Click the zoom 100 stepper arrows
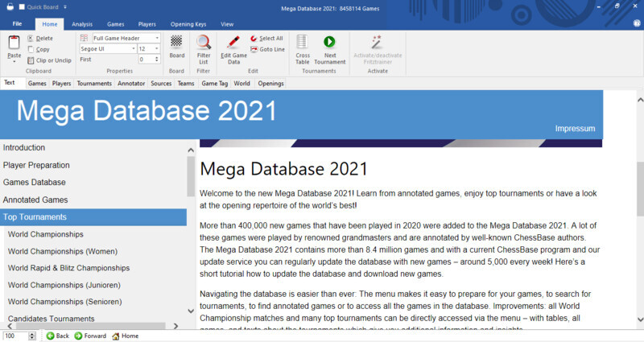The width and height of the screenshot is (644, 342). [32, 336]
